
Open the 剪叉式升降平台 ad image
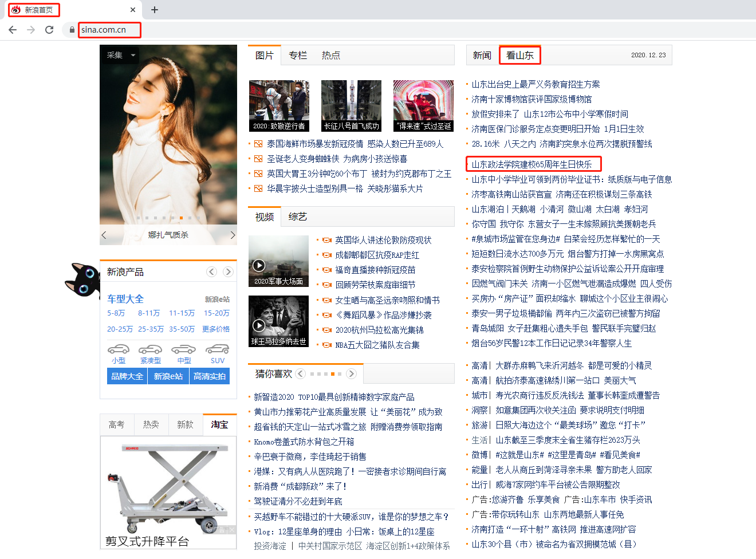point(168,493)
